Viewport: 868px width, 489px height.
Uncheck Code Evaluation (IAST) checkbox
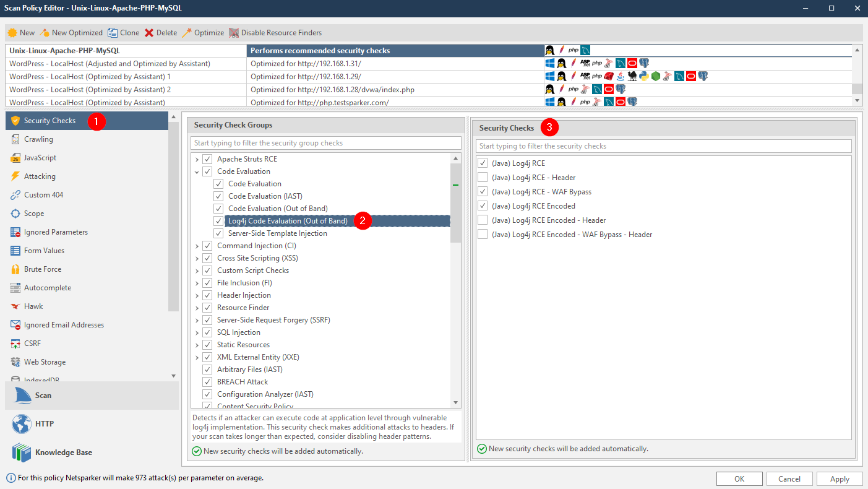pos(218,196)
